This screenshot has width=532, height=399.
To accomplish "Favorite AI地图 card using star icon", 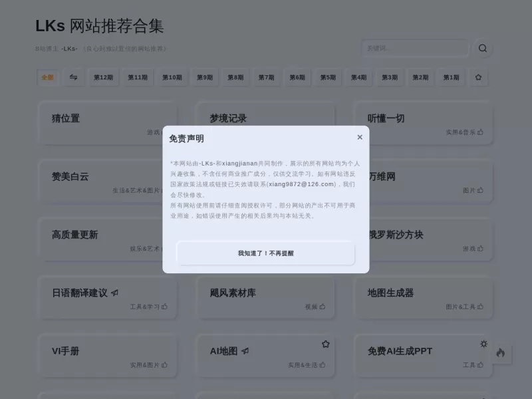I will (x=326, y=344).
